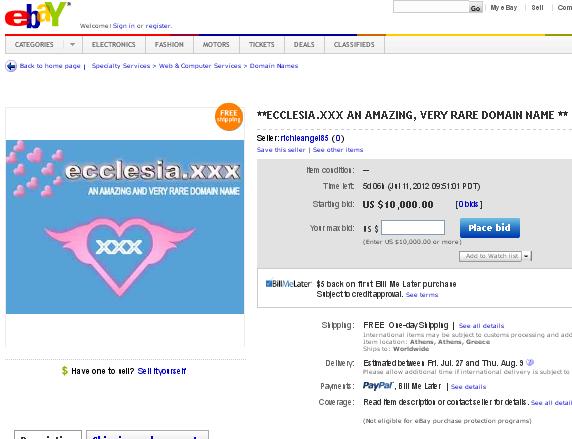Viewport: 572px width, 439px height.
Task: Click the green dollar sign icon
Action: point(65,371)
